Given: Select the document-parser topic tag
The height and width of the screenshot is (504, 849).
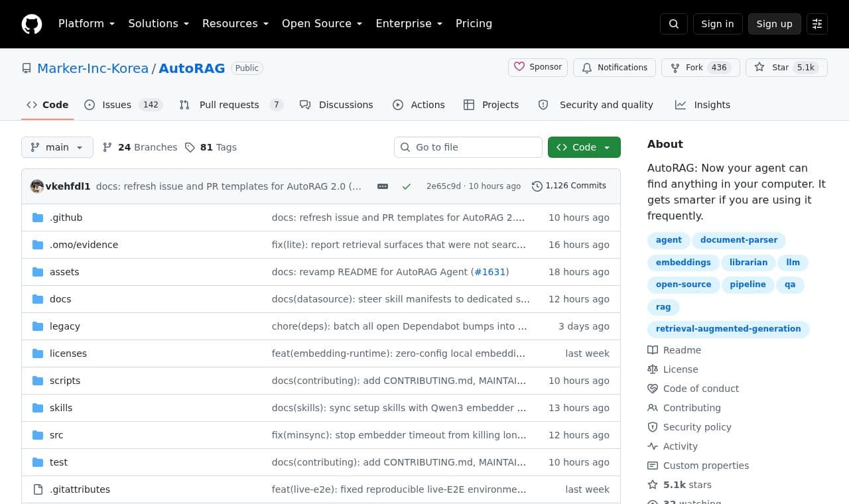Looking at the screenshot, I should point(739,240).
